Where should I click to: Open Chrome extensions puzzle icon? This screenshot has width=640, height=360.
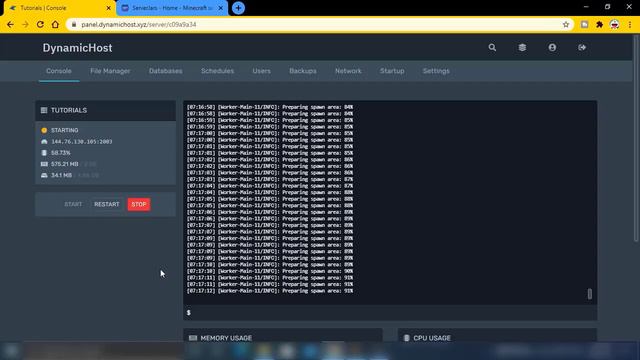[599, 24]
